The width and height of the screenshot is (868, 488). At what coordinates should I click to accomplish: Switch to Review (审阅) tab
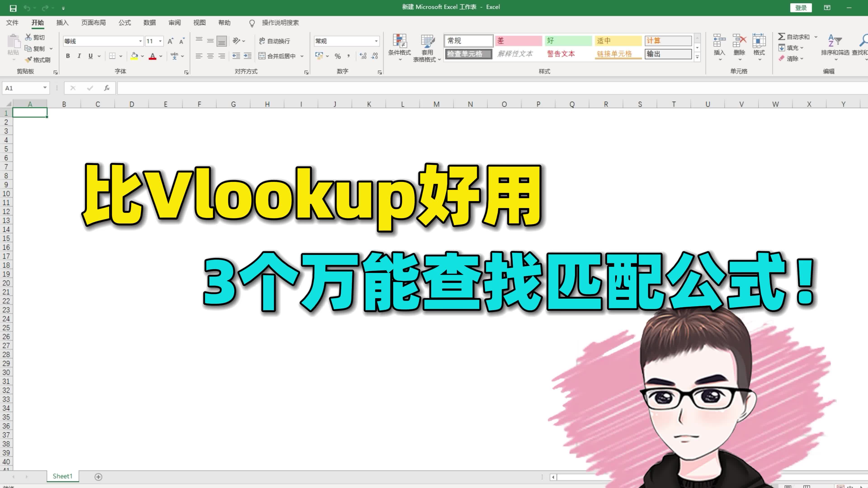175,23
